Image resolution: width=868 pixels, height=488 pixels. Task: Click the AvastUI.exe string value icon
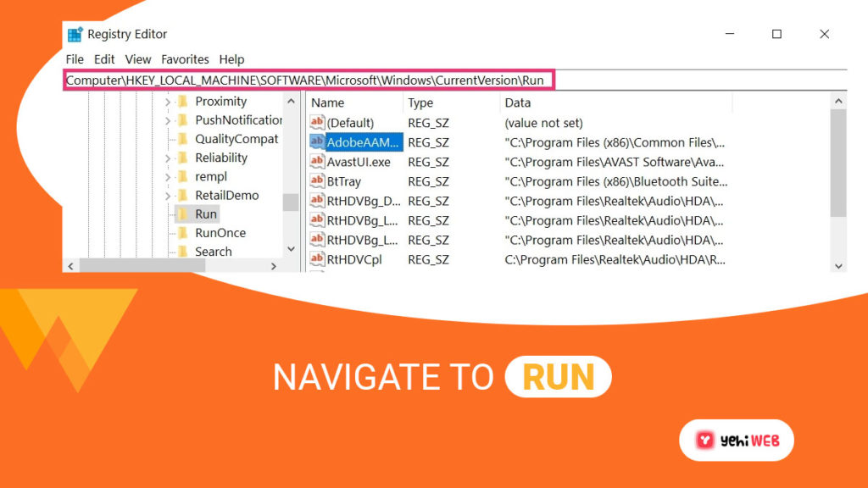(317, 162)
